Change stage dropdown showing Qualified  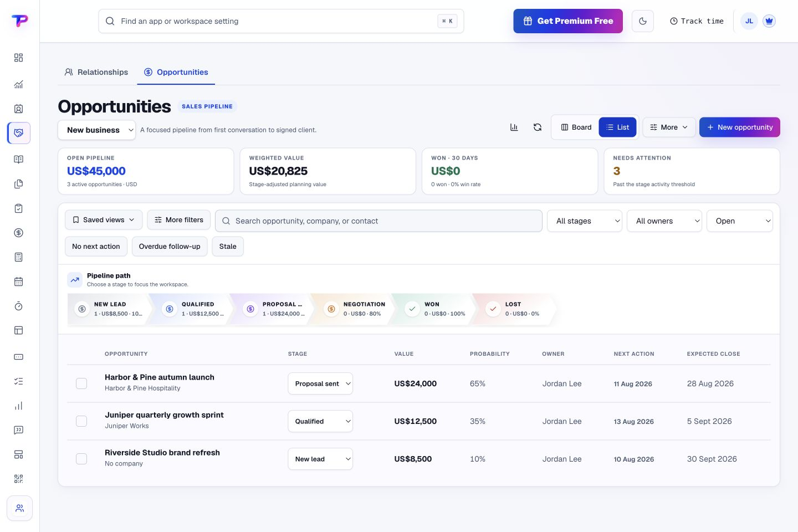320,421
